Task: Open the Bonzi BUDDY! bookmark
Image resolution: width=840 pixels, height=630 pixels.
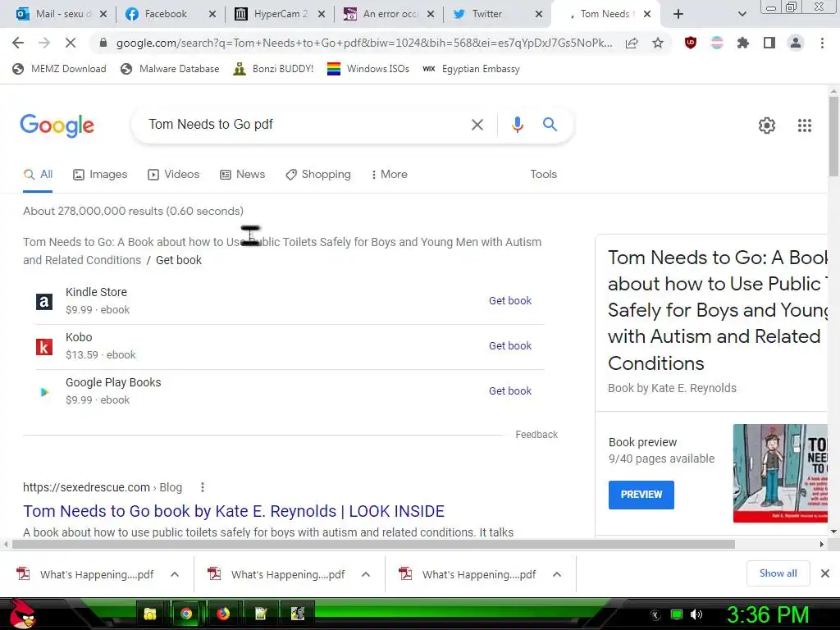Action: [x=273, y=69]
